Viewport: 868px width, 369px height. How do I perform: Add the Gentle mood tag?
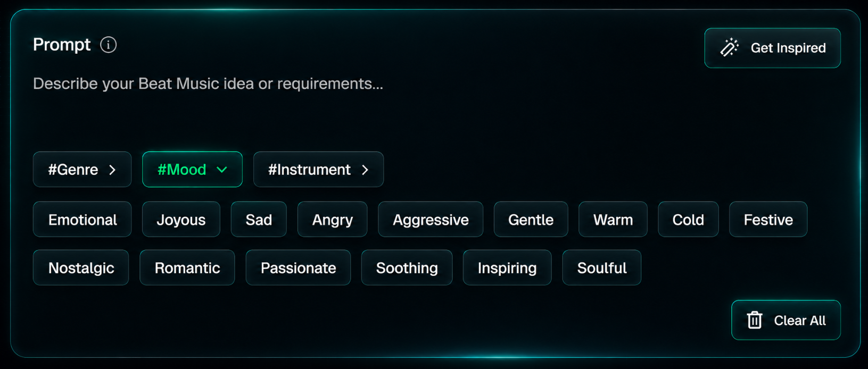pyautogui.click(x=531, y=220)
